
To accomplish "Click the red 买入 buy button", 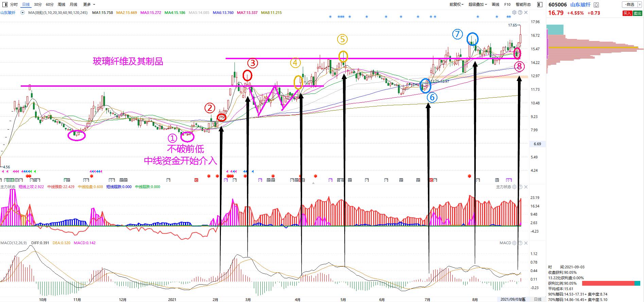I will (x=627, y=13).
